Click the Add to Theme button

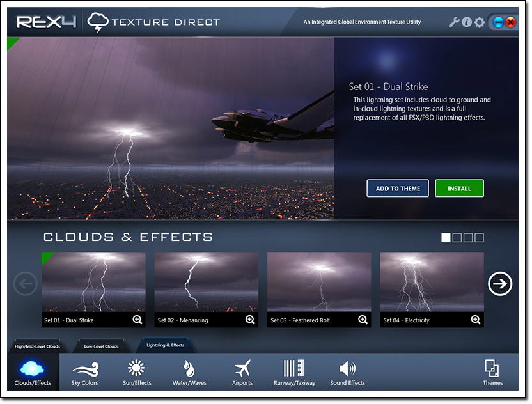pos(398,189)
